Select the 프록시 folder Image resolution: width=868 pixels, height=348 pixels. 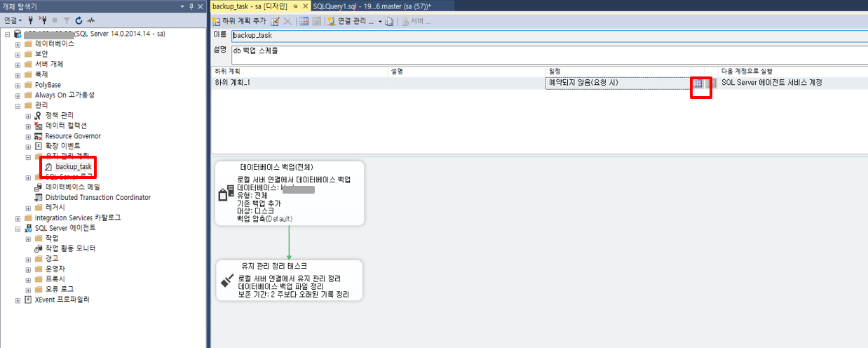[55, 279]
